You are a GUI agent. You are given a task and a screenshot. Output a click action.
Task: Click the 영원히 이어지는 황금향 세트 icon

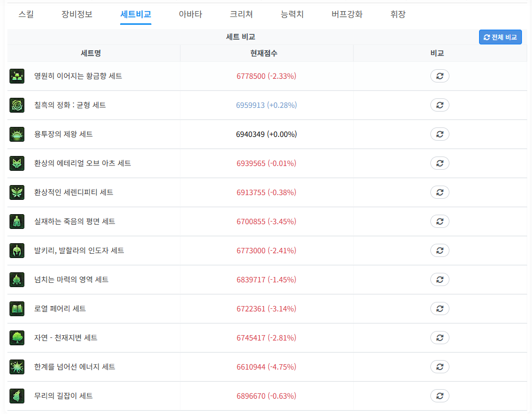click(x=17, y=76)
